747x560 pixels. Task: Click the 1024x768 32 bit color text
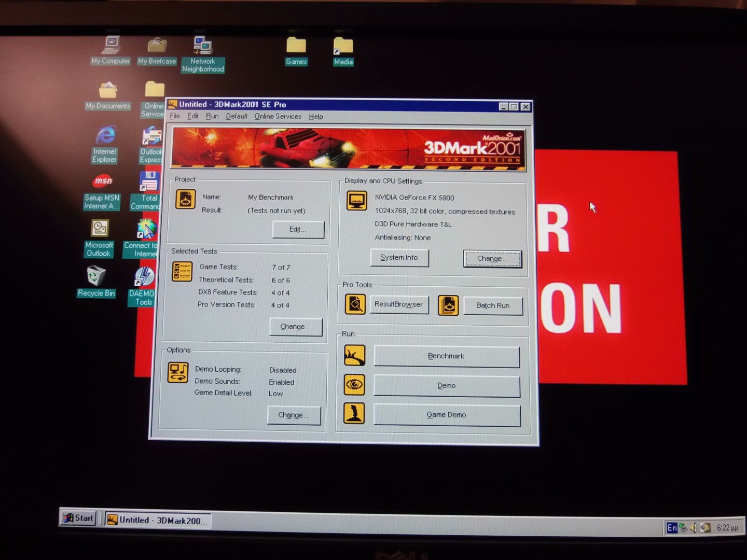coord(445,212)
